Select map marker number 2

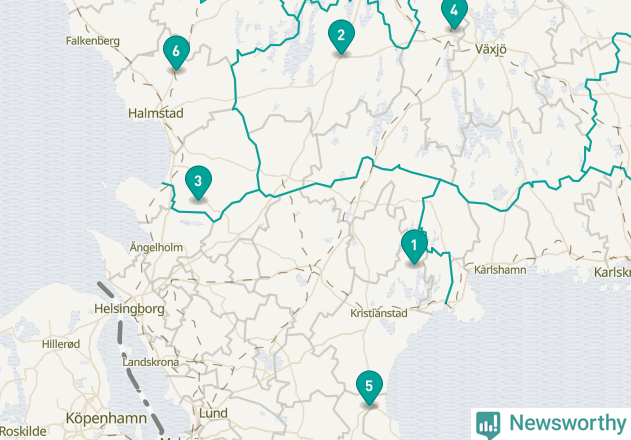[x=341, y=37]
